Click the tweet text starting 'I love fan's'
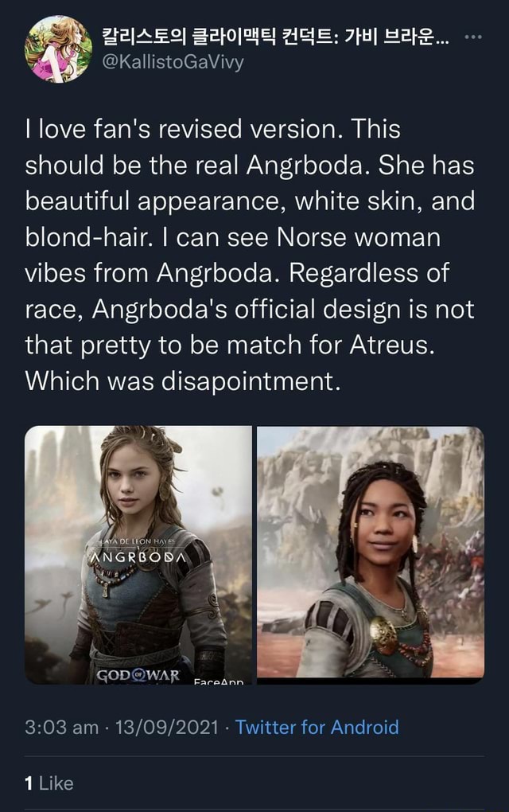The image size is (509, 812). (250, 255)
